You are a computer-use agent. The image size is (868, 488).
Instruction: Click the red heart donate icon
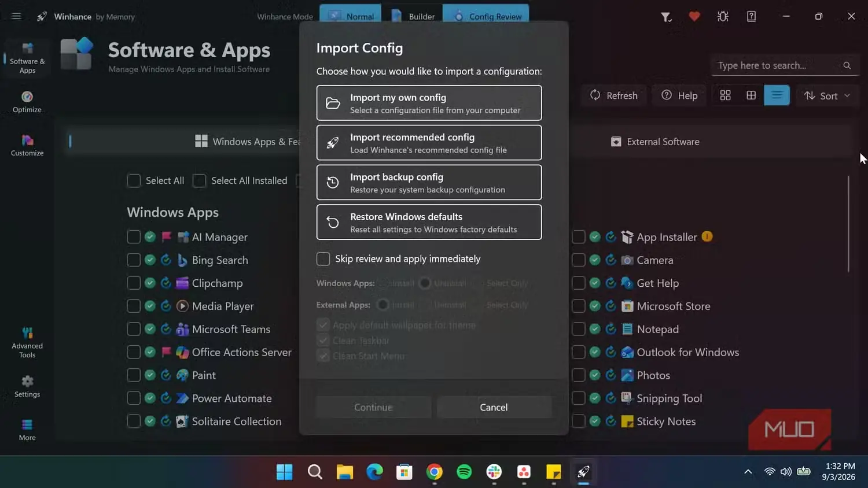[694, 16]
